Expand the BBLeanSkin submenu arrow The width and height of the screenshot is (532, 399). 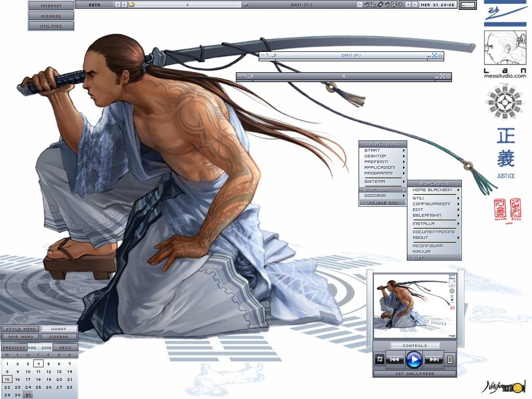(x=458, y=215)
